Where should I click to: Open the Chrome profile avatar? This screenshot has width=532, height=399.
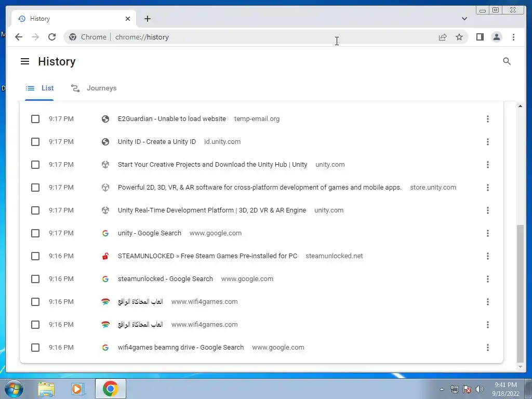[496, 37]
